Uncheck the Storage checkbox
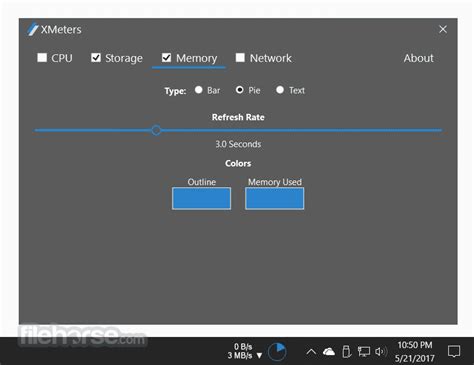The height and width of the screenshot is (365, 474). click(96, 58)
